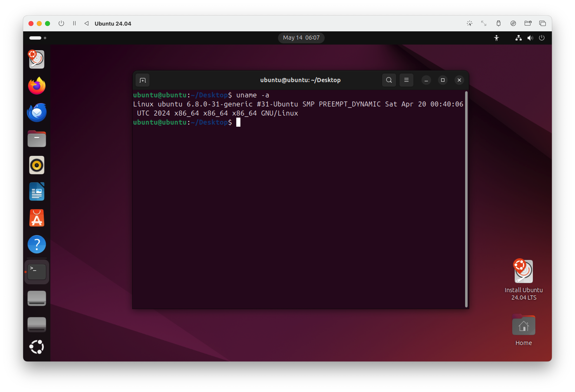575x392 pixels.
Task: Pause the virtual machine
Action: pos(74,24)
